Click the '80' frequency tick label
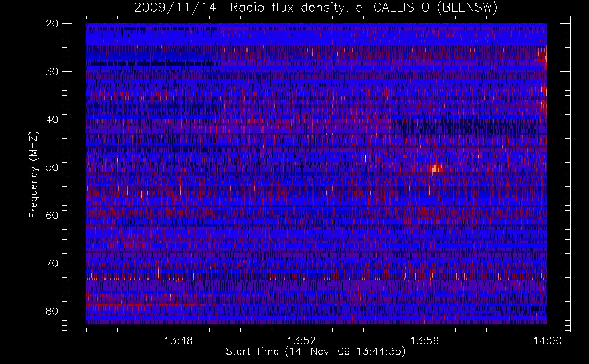This screenshot has height=364, width=589. pos(52,311)
